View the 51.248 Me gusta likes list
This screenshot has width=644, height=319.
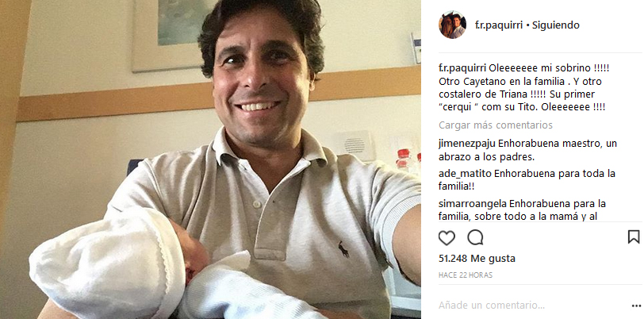(477, 259)
